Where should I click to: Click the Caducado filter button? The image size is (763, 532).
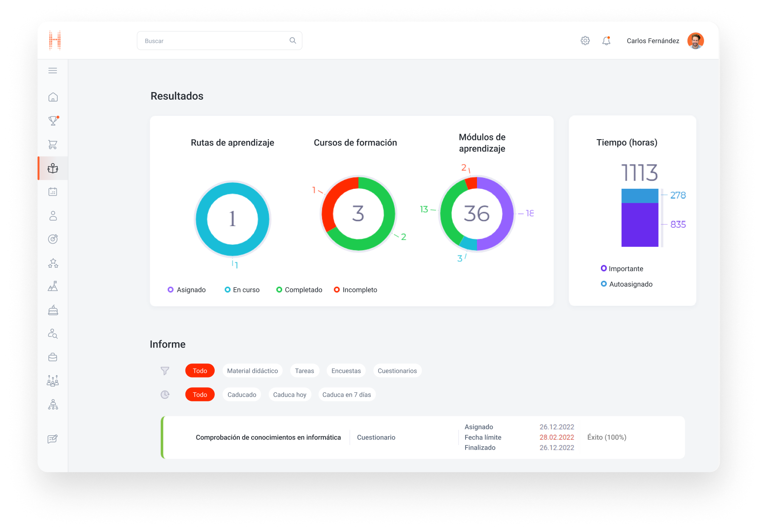(x=242, y=395)
